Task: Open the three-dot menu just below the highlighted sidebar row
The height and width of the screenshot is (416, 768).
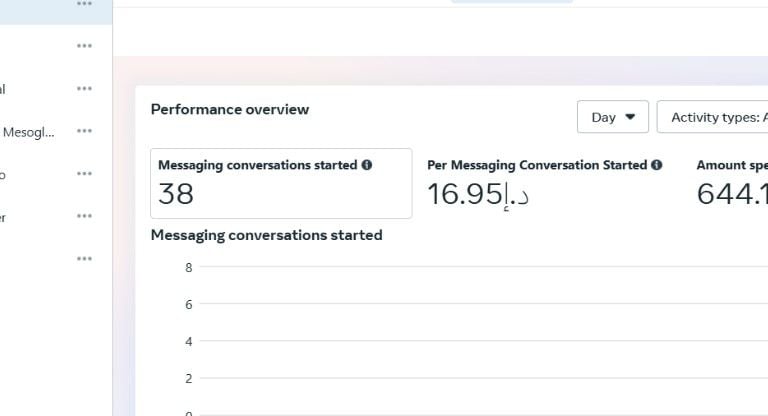Action: coord(84,46)
